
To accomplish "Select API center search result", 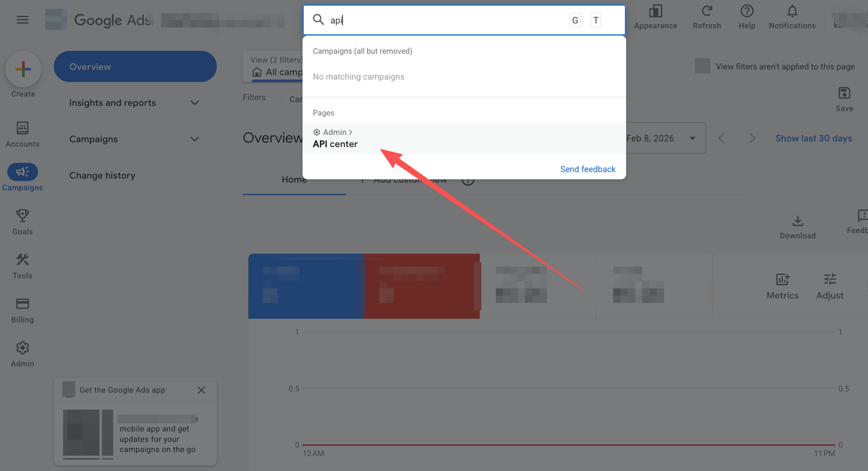I will click(x=335, y=144).
